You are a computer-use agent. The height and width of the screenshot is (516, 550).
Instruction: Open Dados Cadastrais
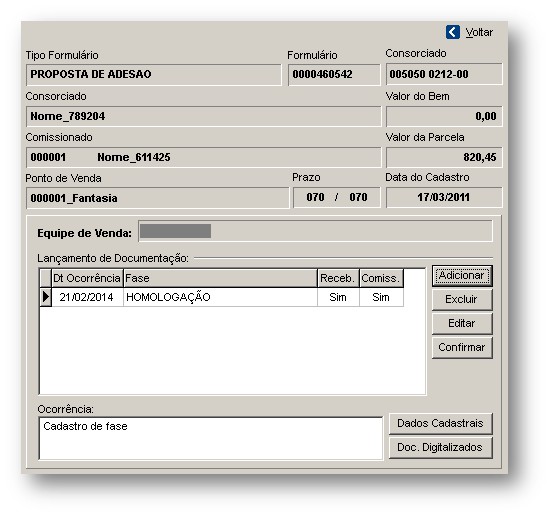point(441,423)
